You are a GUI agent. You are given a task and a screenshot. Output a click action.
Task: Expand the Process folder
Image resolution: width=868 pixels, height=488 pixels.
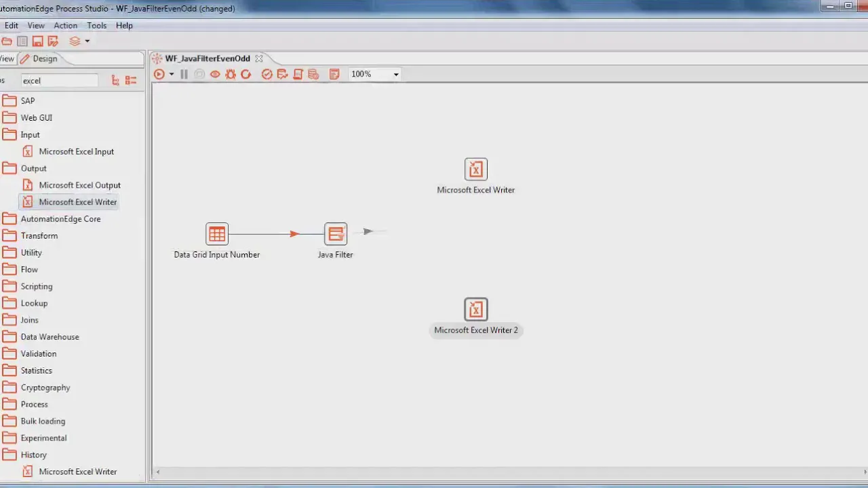(x=25, y=404)
